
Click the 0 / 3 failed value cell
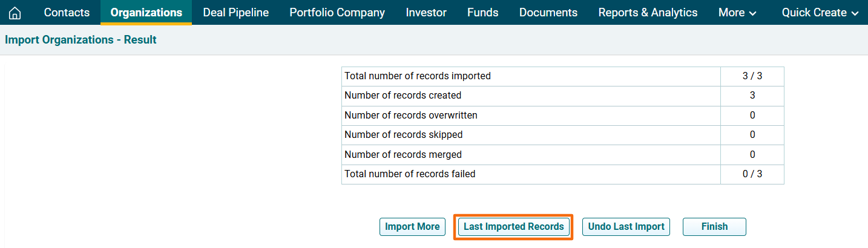[x=752, y=174]
